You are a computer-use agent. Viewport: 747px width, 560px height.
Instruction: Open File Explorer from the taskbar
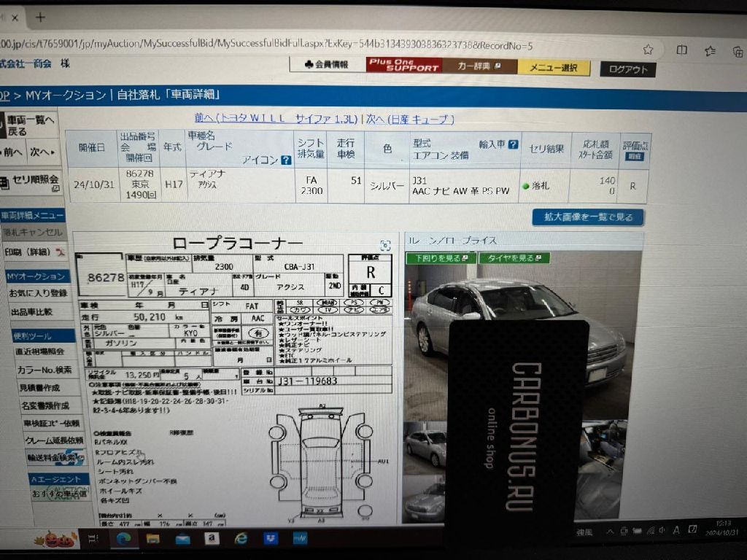tap(152, 539)
